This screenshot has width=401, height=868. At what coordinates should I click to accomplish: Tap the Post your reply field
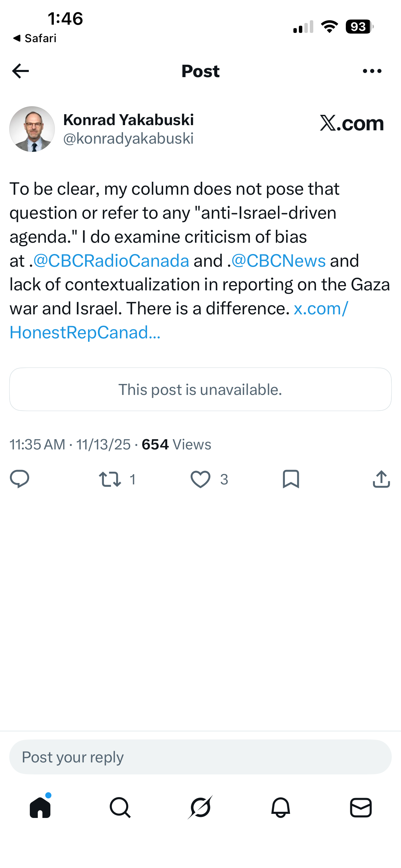tap(200, 757)
